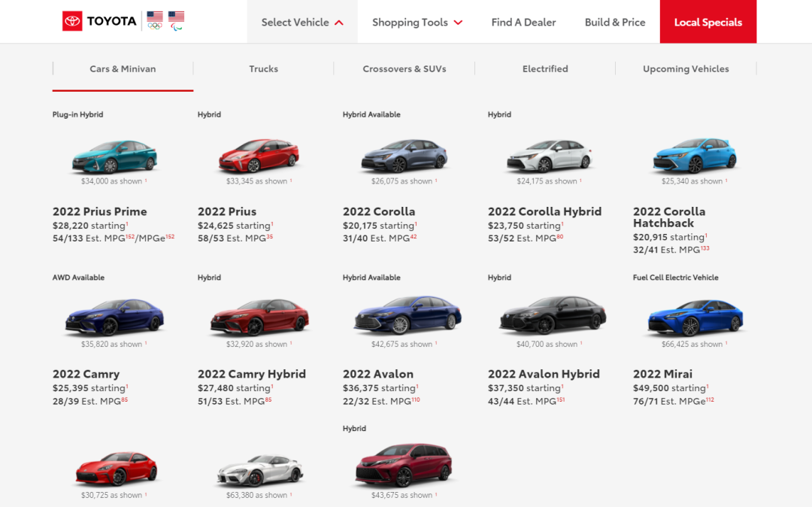Viewport: 812px width, 507px height.
Task: Click the dark blue 2022 Avalon image
Action: click(x=408, y=315)
